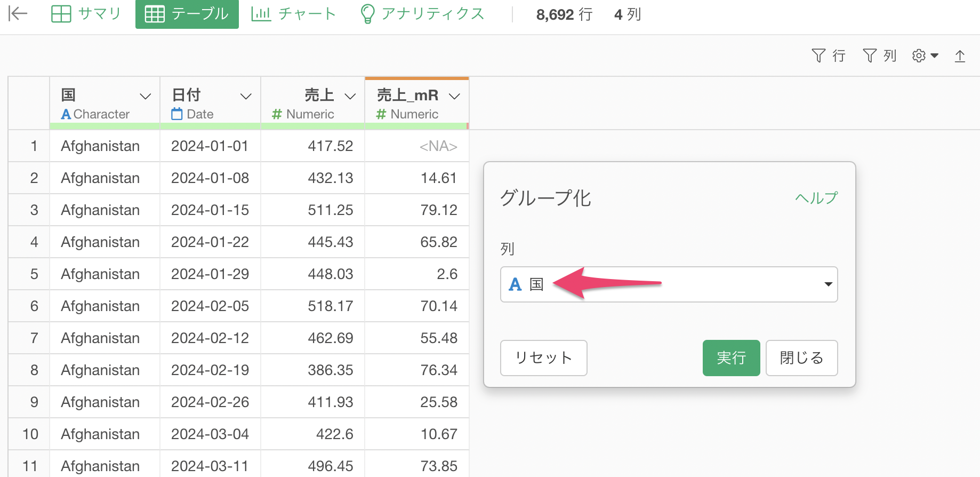Select row number 10 header

point(29,434)
